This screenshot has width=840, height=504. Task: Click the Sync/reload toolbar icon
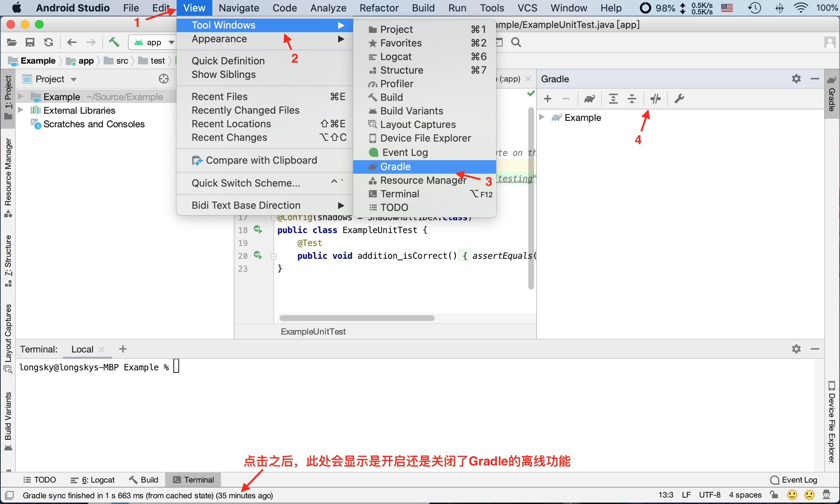[x=49, y=42]
